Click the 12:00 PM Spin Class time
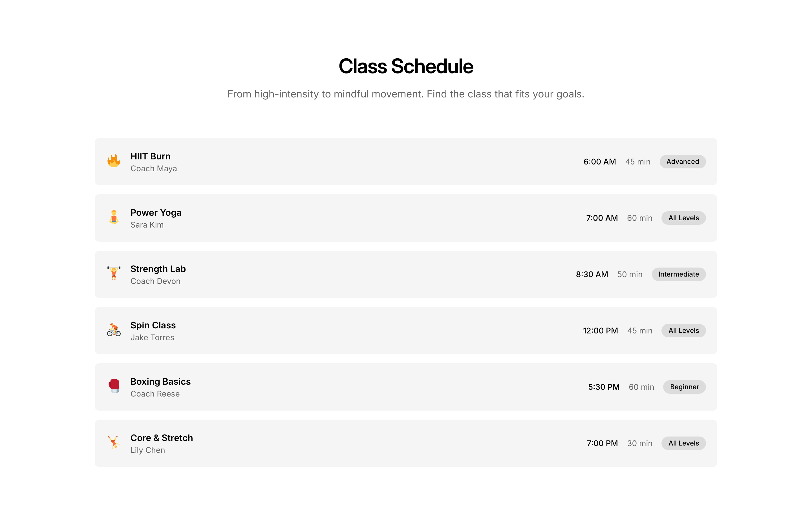812x521 pixels. tap(600, 331)
